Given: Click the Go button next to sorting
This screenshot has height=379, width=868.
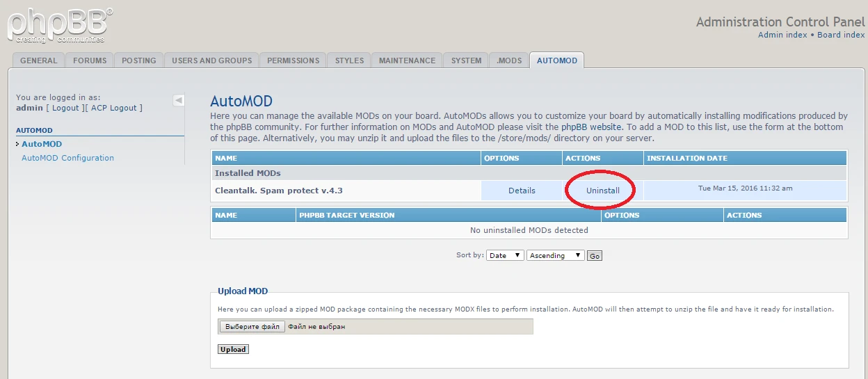Looking at the screenshot, I should click(x=595, y=256).
